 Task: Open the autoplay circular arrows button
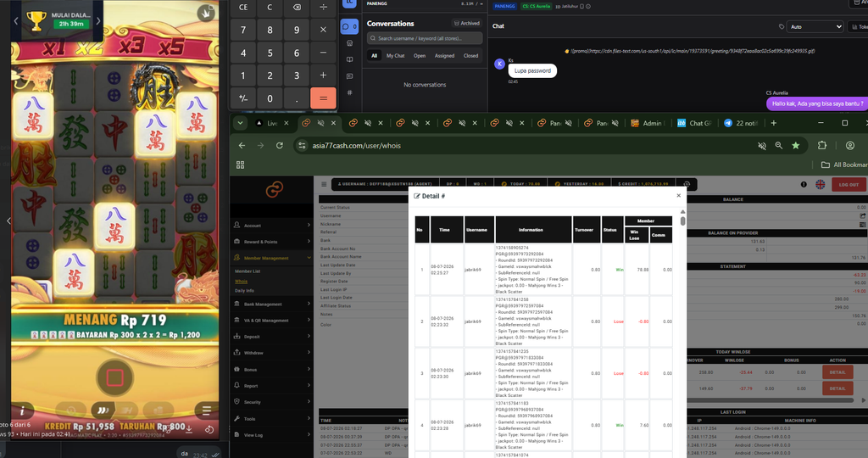pyautogui.click(x=71, y=411)
